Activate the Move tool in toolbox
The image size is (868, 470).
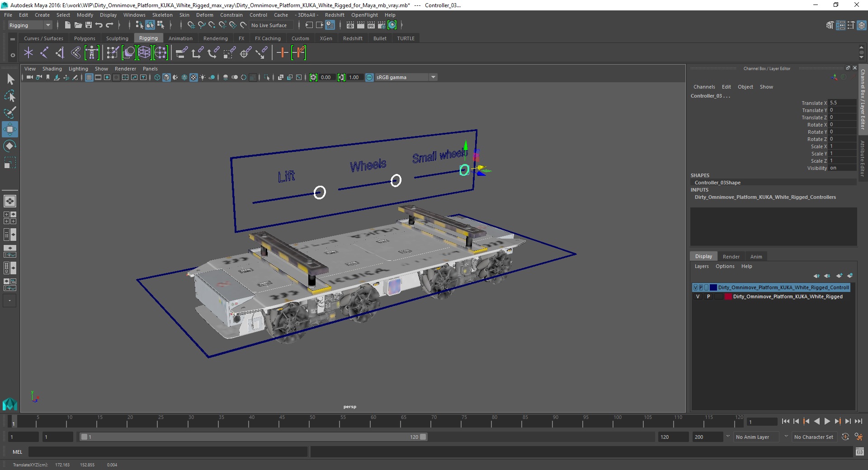pos(10,129)
